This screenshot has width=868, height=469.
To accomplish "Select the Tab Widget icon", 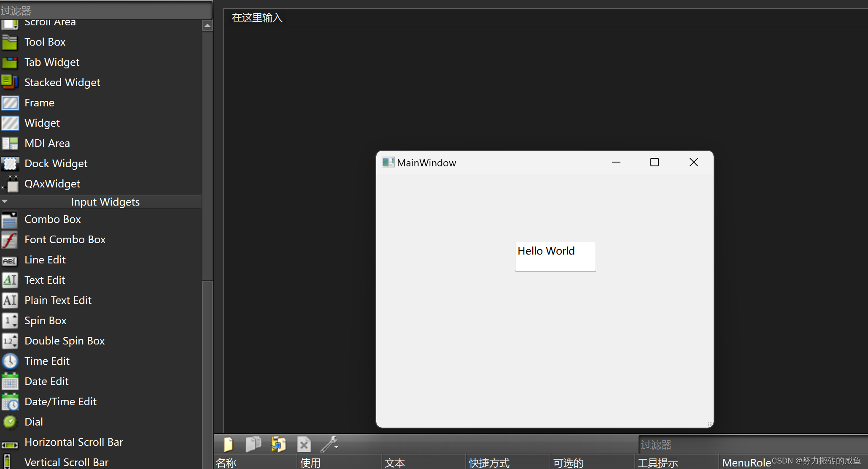I will [10, 62].
